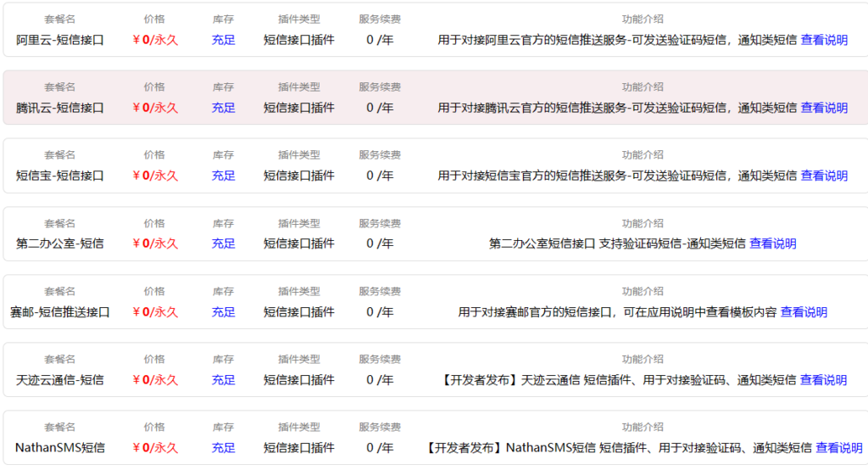The image size is (868, 470).
Task: Click 0 /年 renewal fee in 赛邮 row
Action: click(380, 312)
